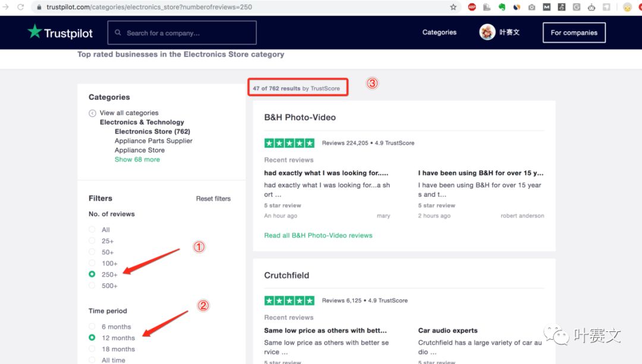642x364 pixels.
Task: Open the 叶赛文 user menu
Action: coord(509,32)
